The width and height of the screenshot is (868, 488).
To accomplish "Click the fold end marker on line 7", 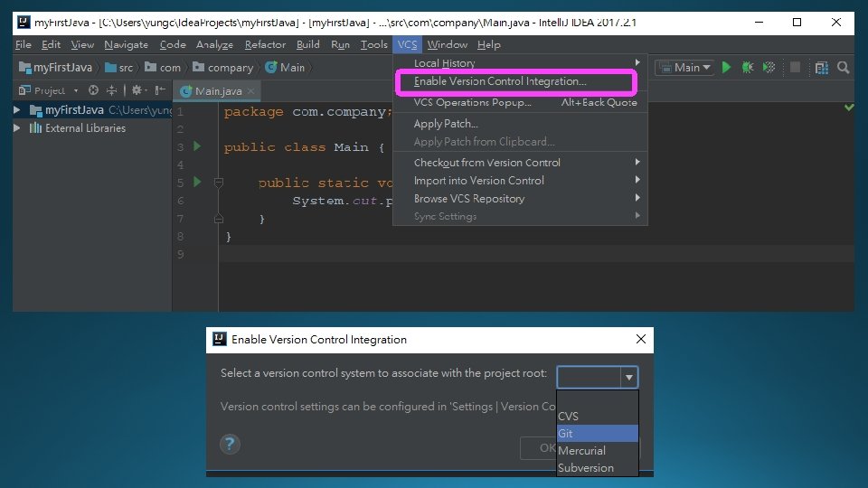I will pyautogui.click(x=219, y=219).
